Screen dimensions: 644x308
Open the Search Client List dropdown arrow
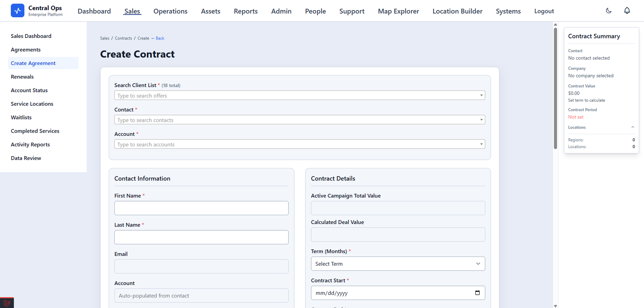click(481, 96)
